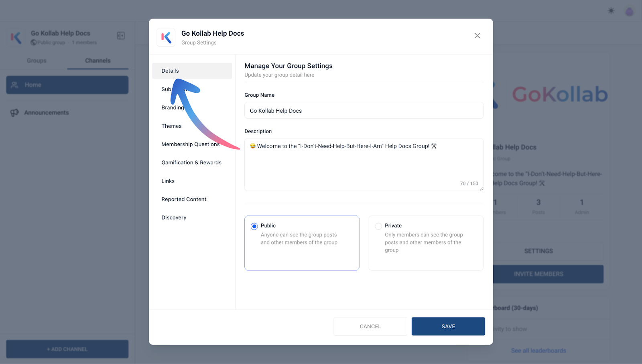Click the GoKollab logo in dialog header

166,38
